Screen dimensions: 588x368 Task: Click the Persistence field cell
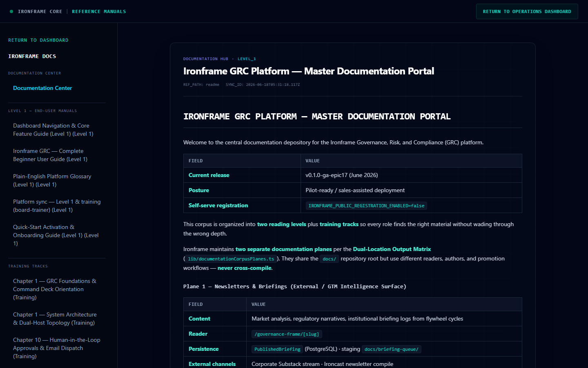215,349
